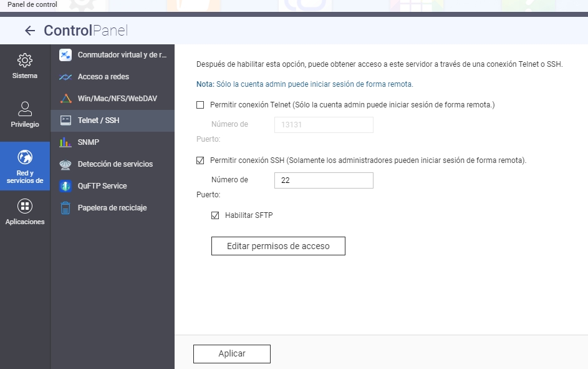Open Detección de servicios menu entry
Viewport: 588px width, 369px height.
[112, 164]
